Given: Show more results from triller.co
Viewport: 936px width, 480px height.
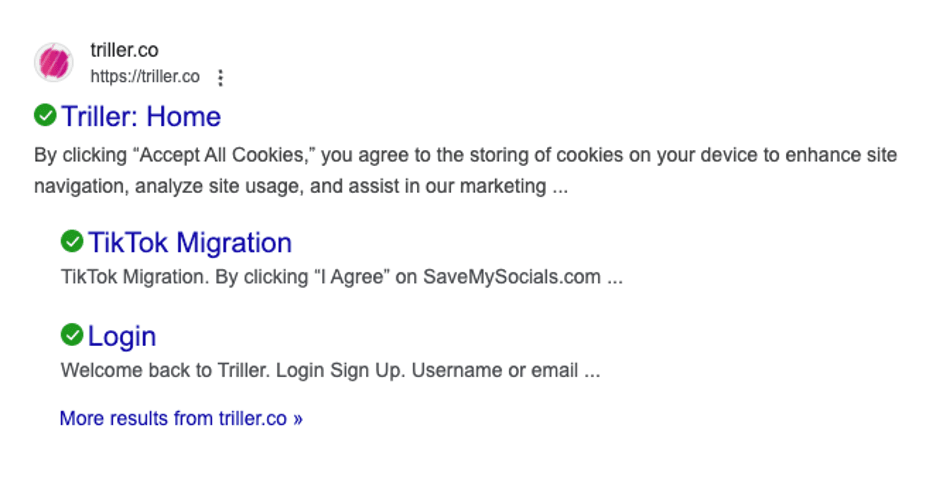Looking at the screenshot, I should [181, 419].
